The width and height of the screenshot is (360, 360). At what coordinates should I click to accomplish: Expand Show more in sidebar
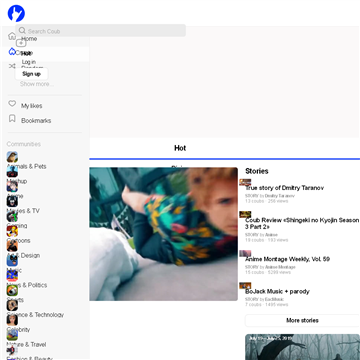pyautogui.click(x=37, y=84)
